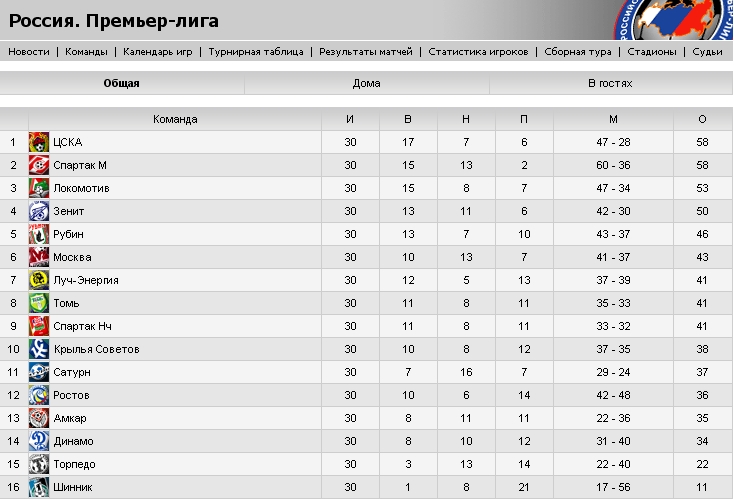Open the Локомотив team logo
Image resolution: width=734 pixels, height=499 pixels.
click(x=39, y=188)
